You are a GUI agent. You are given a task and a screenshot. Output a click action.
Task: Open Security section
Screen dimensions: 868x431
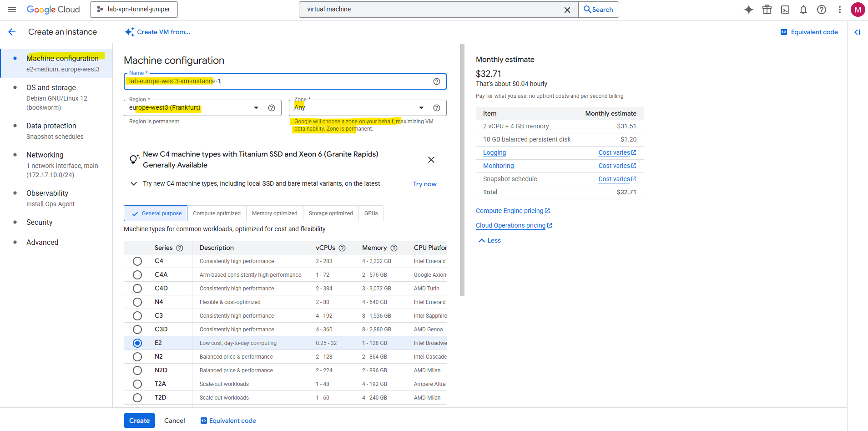(56, 223)
